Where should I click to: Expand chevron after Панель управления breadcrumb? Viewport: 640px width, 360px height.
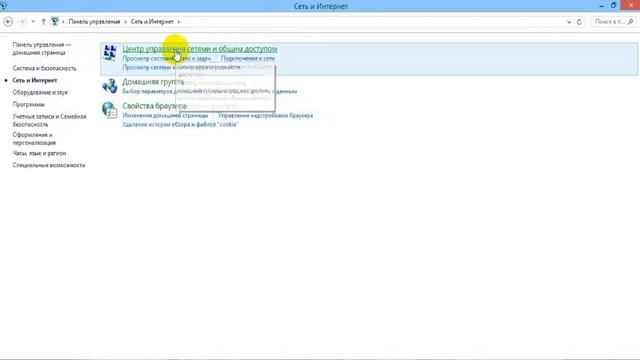125,22
